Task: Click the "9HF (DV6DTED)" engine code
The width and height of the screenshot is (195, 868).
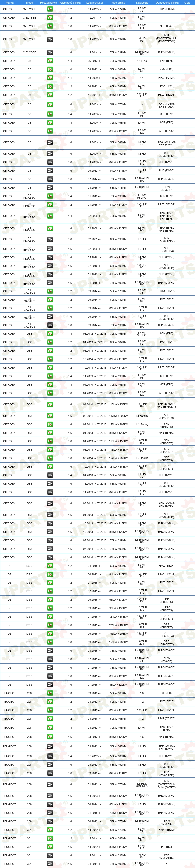Action: (x=167, y=856)
